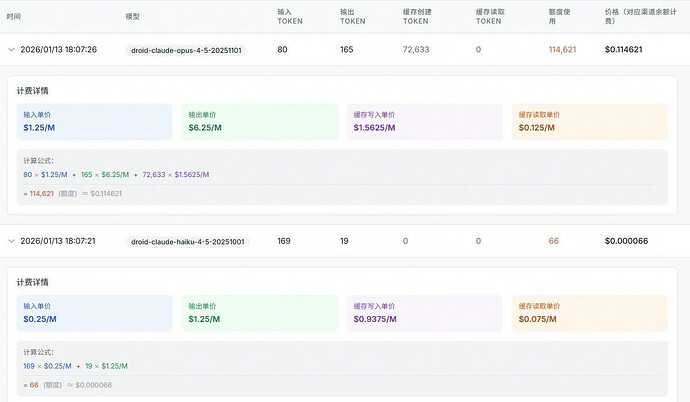This screenshot has width=690, height=402.
Task: Click the 114,621 quota usage value
Action: [562, 50]
